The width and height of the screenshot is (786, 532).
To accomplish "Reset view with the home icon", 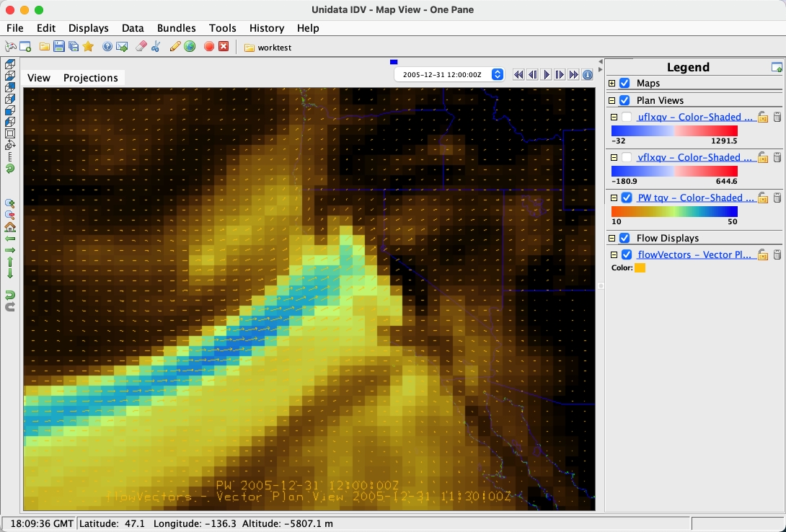I will pos(10,226).
